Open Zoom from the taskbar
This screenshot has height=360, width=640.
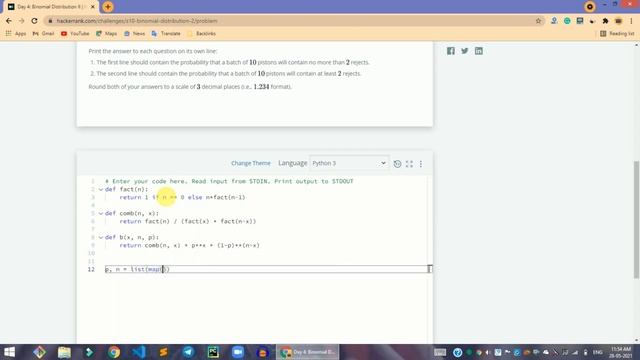pyautogui.click(x=238, y=352)
